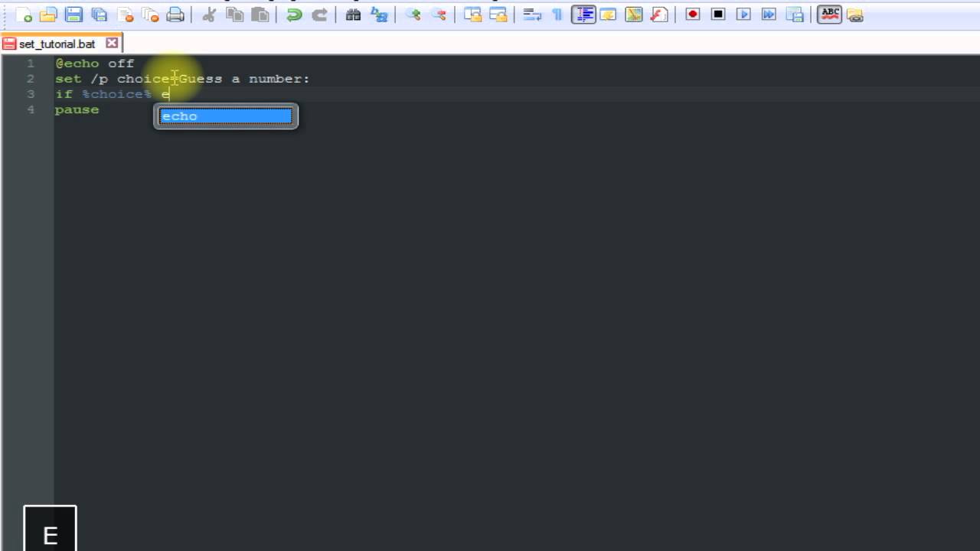Toggle the Function List panel icon

pyautogui.click(x=659, y=15)
